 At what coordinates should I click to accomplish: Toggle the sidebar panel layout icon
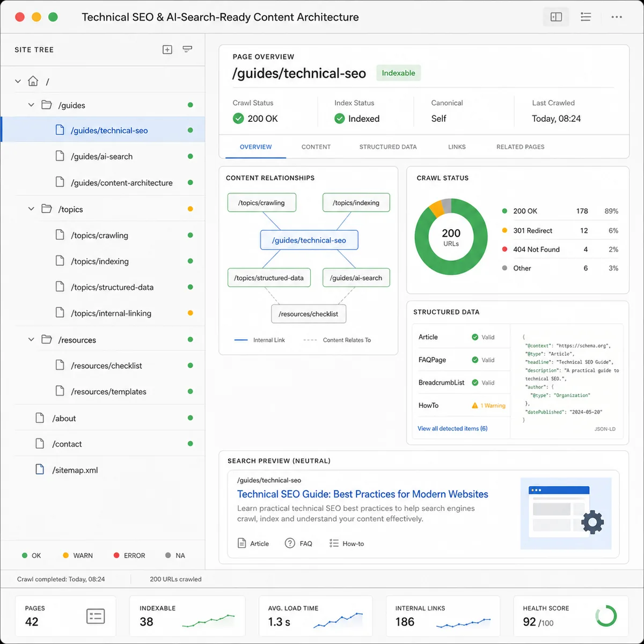[557, 17]
